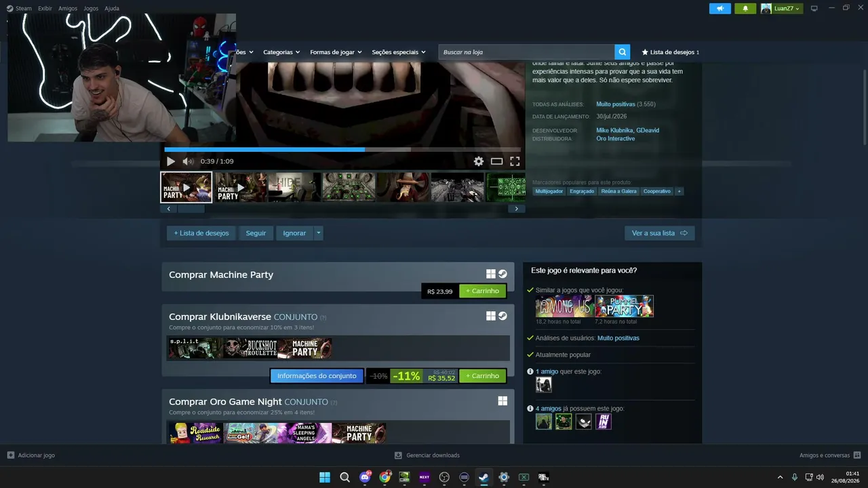
Task: Select the second Machine Party trailer thumbnail
Action: click(241, 187)
